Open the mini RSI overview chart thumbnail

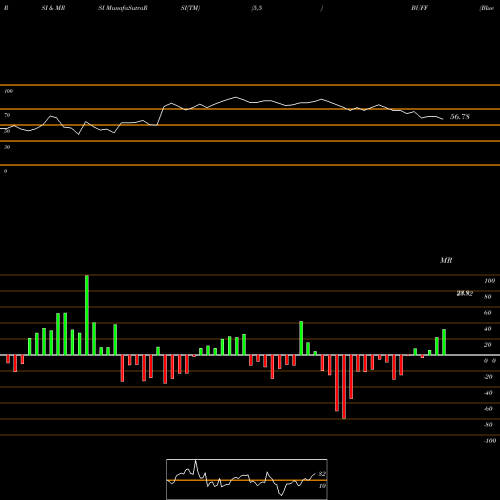tap(247, 479)
